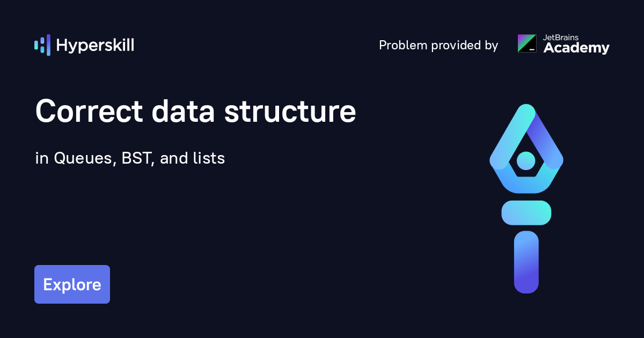
Task: Click the JetBrains square logo icon
Action: [526, 43]
